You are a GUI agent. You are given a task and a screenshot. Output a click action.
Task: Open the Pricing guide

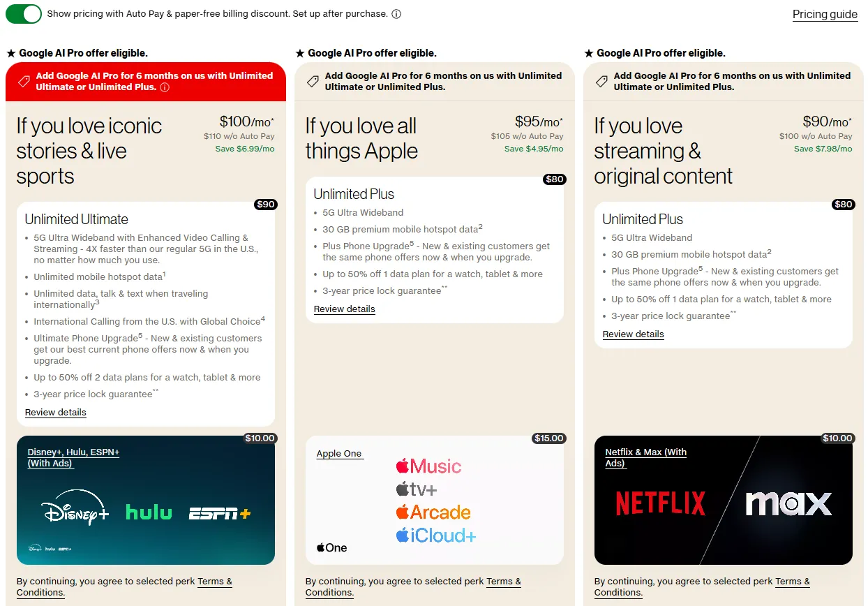[825, 14]
